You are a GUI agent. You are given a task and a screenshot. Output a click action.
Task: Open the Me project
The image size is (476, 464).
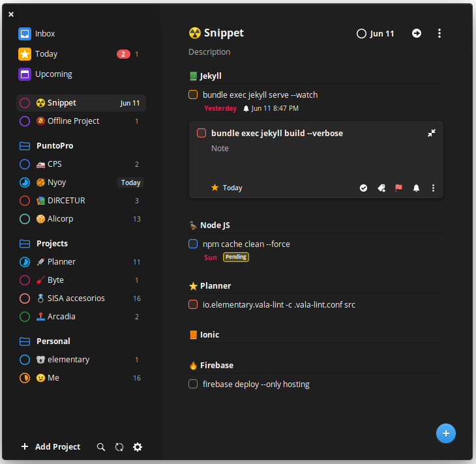click(x=81, y=378)
